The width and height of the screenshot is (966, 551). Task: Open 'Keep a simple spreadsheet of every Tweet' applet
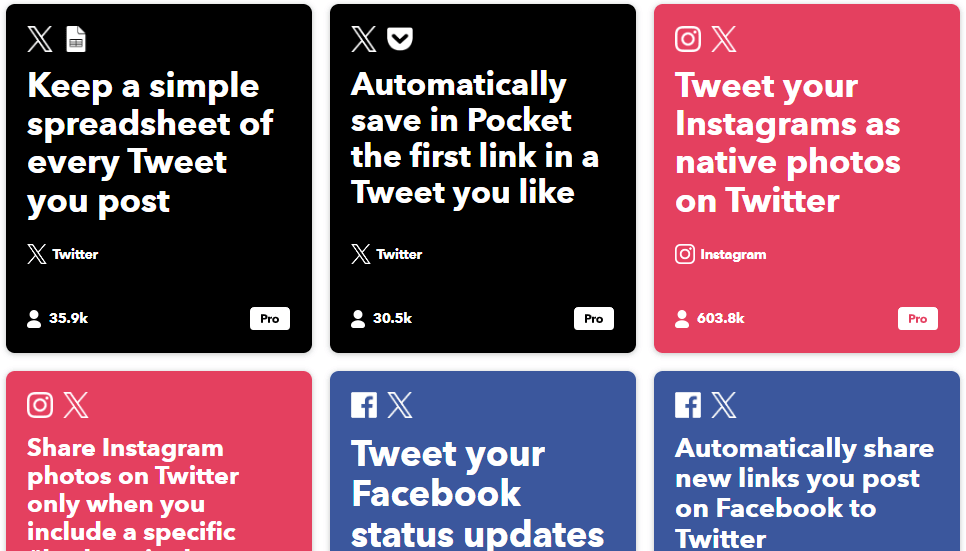click(150, 143)
